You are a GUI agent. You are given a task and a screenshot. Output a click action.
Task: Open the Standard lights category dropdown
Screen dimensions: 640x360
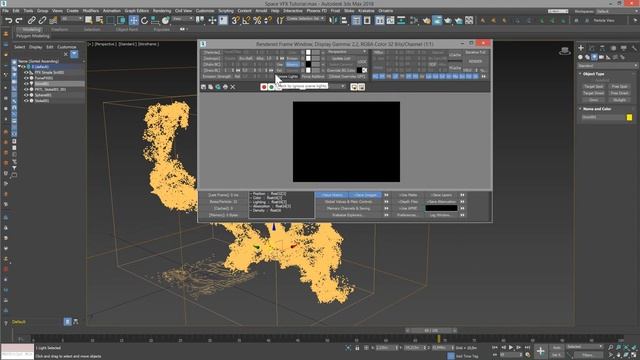[607, 66]
